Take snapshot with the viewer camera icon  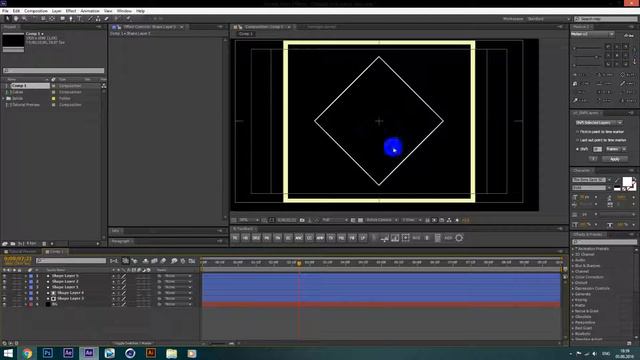pos(302,220)
